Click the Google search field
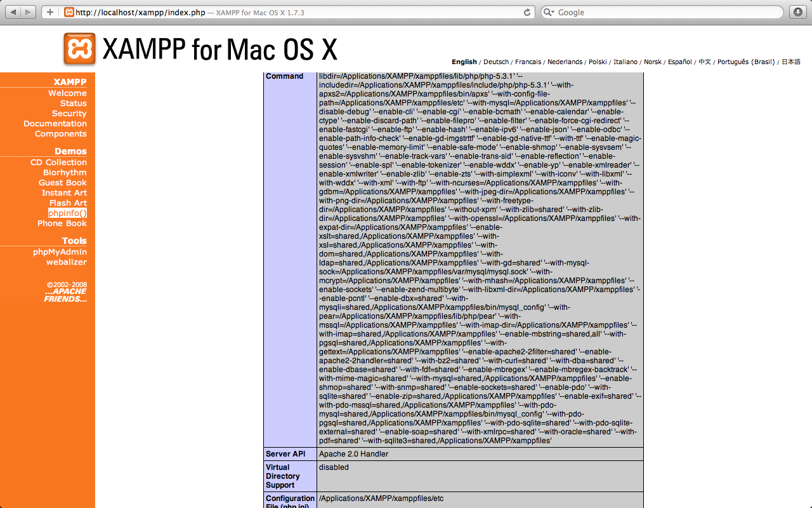The image size is (812, 508). click(x=662, y=12)
